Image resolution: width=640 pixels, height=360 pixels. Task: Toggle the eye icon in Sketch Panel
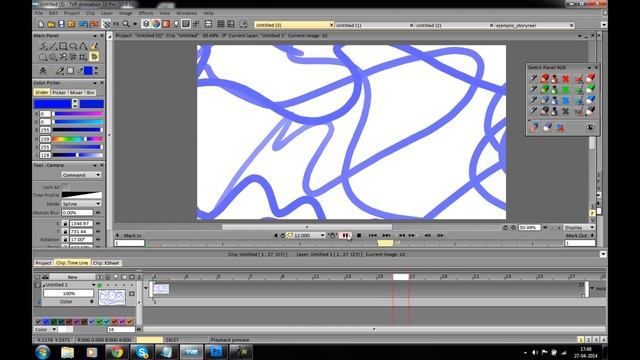pyautogui.click(x=590, y=127)
